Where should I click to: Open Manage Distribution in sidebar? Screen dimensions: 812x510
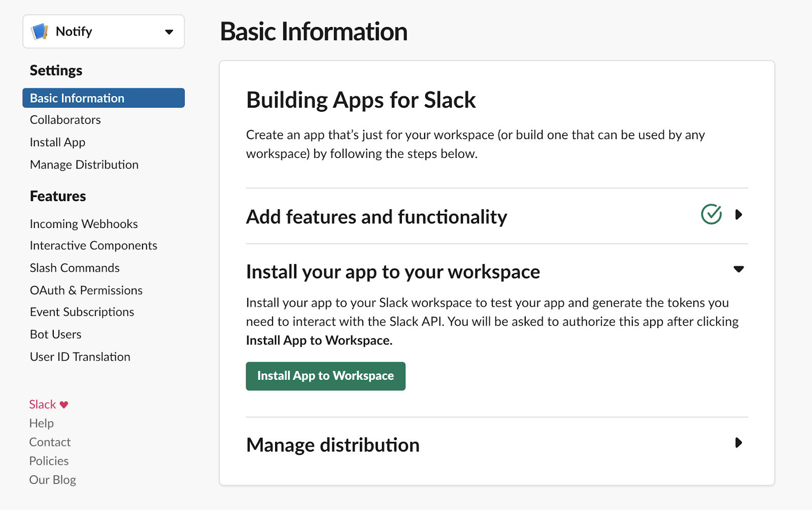84,165
